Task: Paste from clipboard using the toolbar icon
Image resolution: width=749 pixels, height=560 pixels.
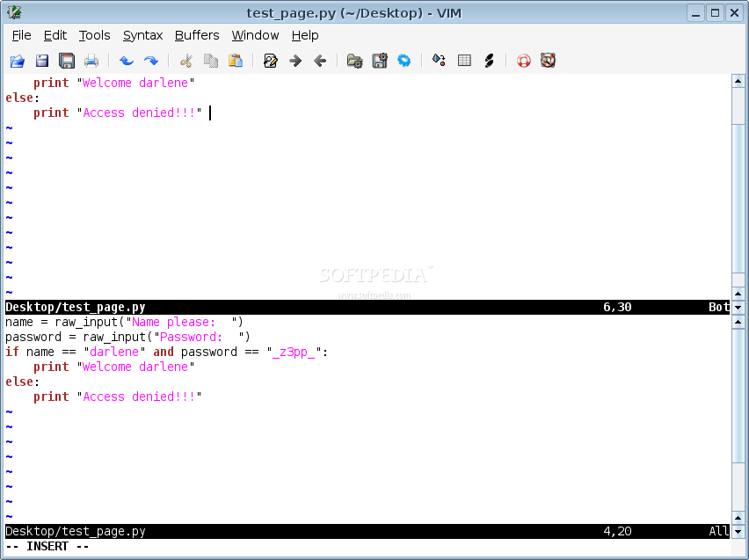Action: pyautogui.click(x=236, y=61)
